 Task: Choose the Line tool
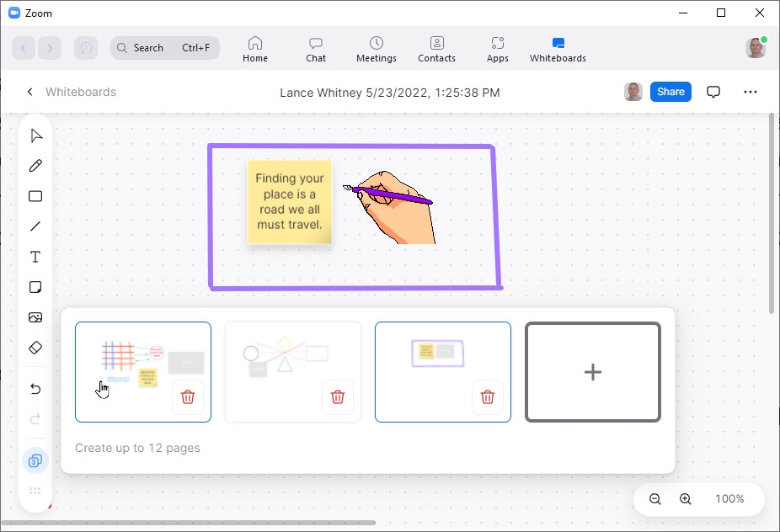click(35, 226)
